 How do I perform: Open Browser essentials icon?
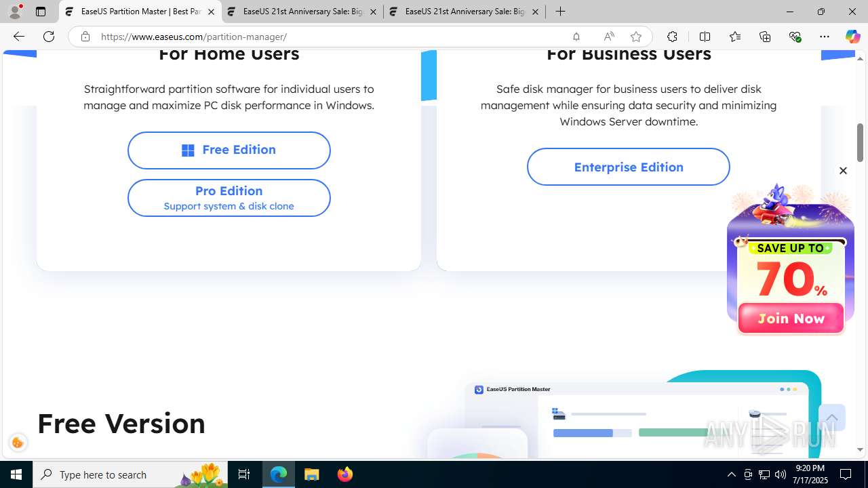795,37
